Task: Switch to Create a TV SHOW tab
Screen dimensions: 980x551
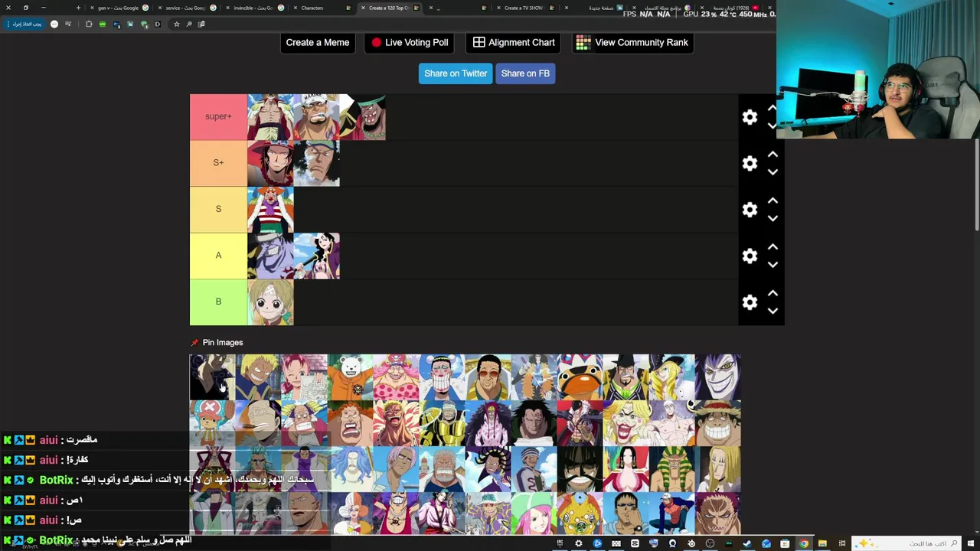Action: pos(524,8)
